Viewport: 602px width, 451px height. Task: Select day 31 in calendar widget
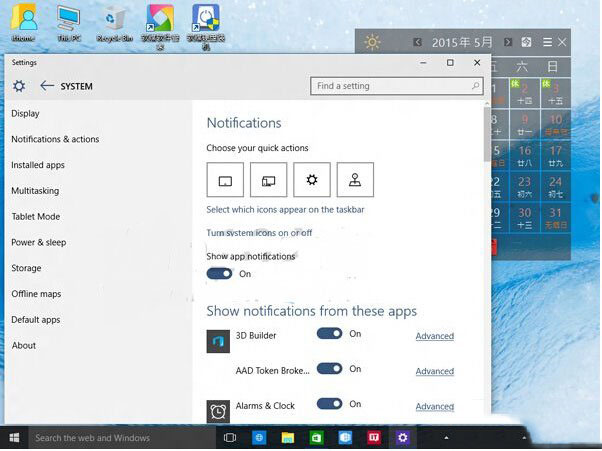coord(556,218)
